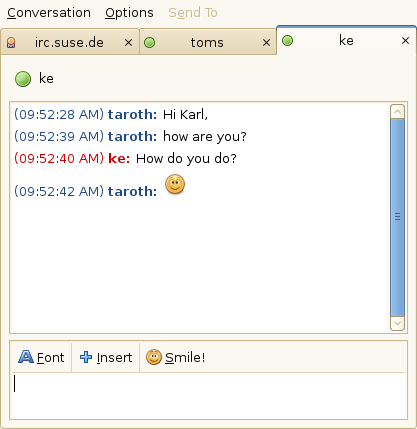Close the toms tab
Screen dimensions: 417x429
[266, 43]
